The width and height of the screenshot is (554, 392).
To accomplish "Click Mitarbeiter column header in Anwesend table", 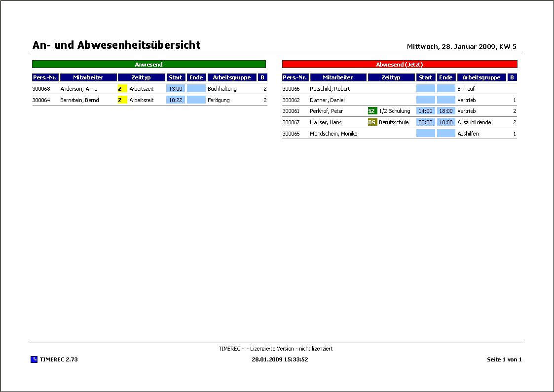I will click(x=88, y=77).
